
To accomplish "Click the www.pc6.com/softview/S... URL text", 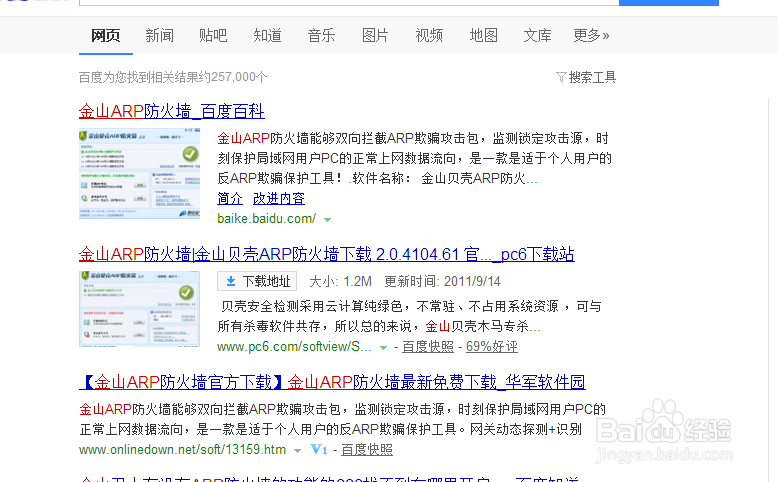I will click(x=294, y=346).
